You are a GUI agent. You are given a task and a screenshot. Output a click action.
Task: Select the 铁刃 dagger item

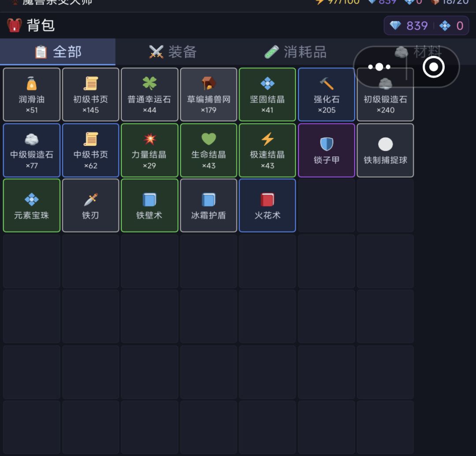(90, 205)
